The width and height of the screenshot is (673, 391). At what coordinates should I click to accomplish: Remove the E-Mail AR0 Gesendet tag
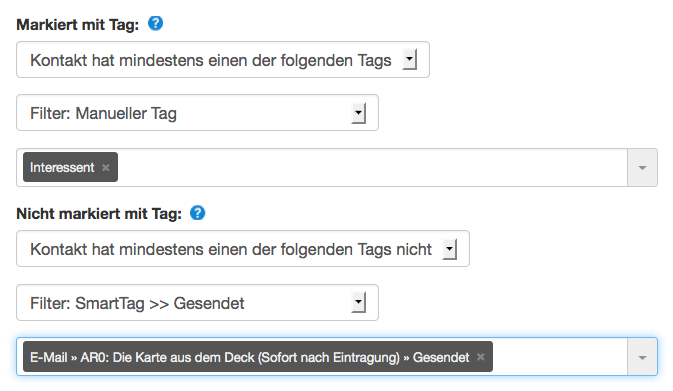point(481,357)
